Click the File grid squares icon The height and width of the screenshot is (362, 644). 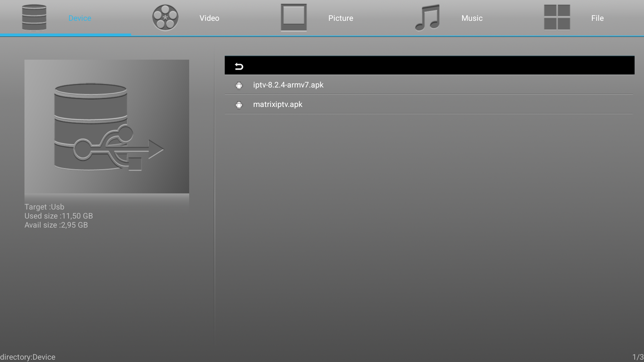[x=557, y=17]
